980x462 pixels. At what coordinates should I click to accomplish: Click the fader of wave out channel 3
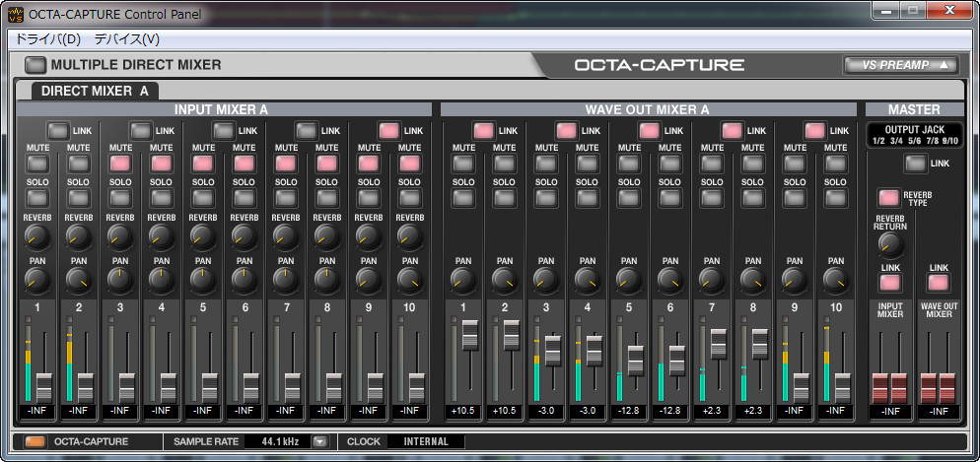tap(552, 351)
